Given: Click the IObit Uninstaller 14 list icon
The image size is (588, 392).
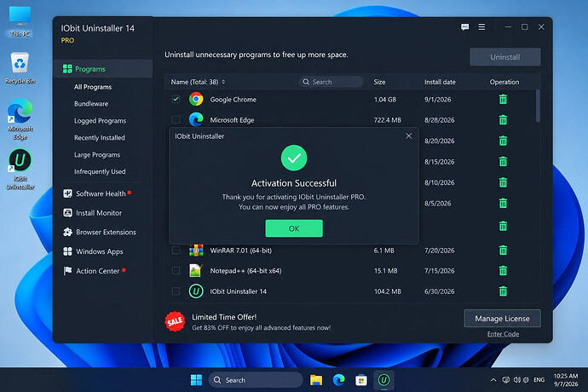Looking at the screenshot, I should (196, 291).
